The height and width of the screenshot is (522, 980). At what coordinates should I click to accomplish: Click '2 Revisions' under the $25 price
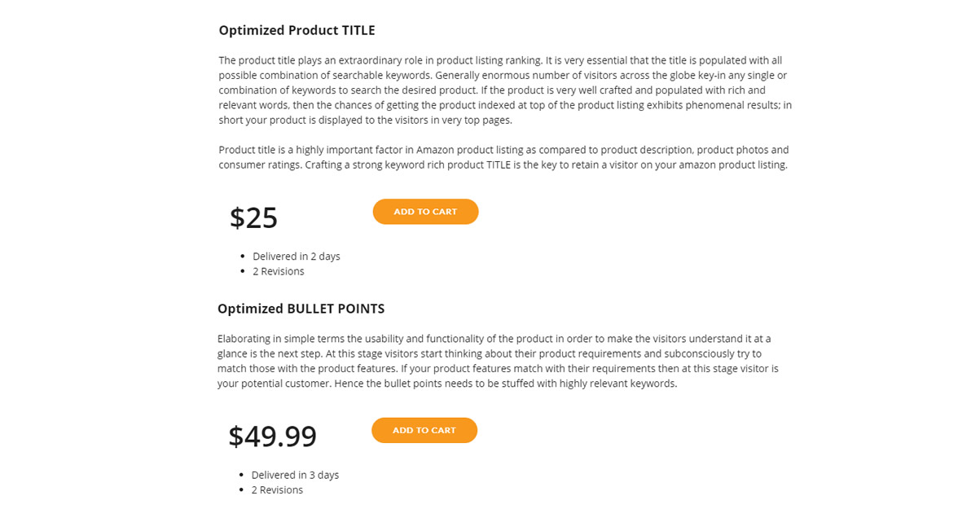point(279,271)
